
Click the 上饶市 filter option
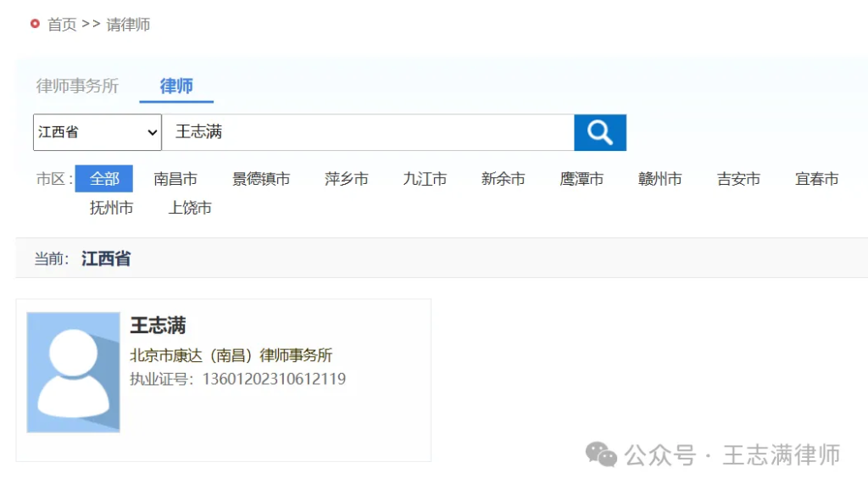[188, 208]
